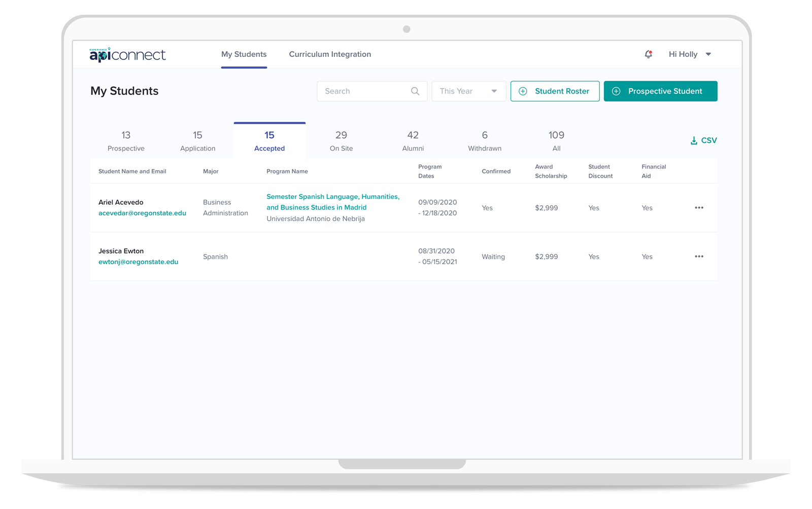Click Student Name and Email column header

[132, 171]
